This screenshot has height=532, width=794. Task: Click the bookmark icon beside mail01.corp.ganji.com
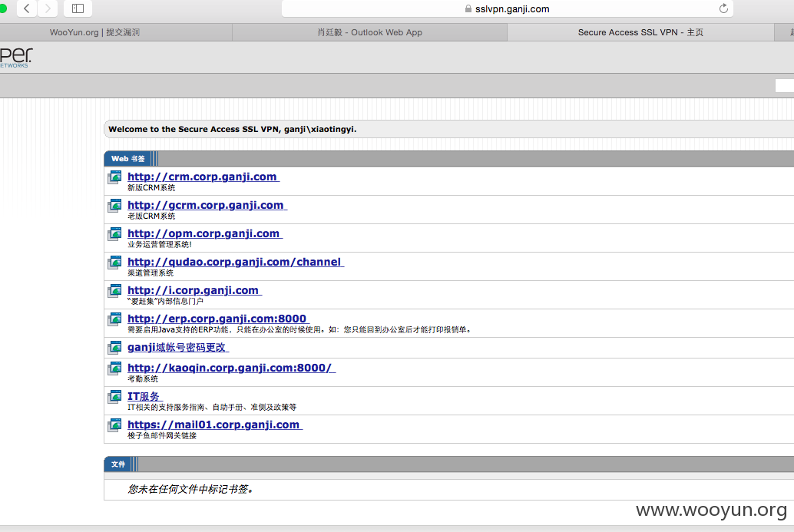[x=114, y=425]
